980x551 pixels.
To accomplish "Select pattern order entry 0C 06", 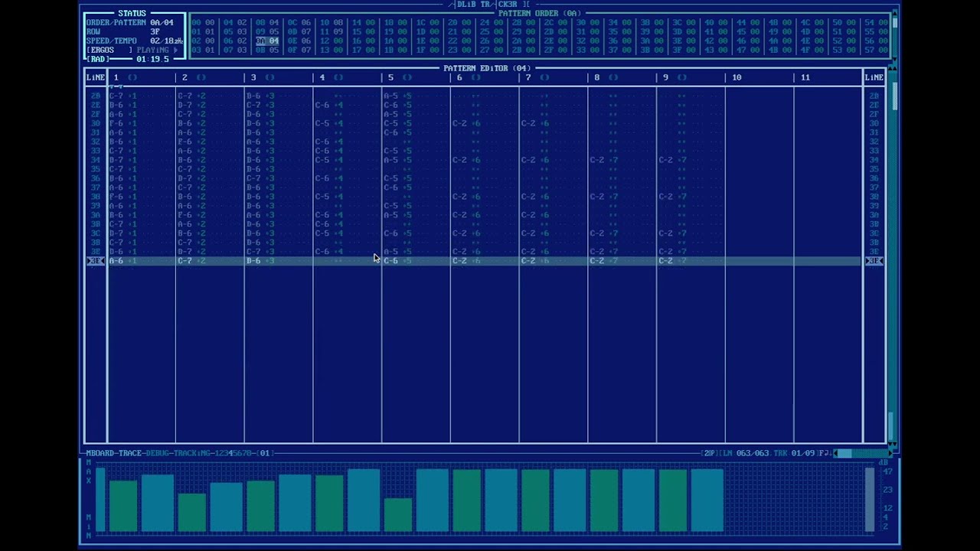I will click(x=299, y=22).
